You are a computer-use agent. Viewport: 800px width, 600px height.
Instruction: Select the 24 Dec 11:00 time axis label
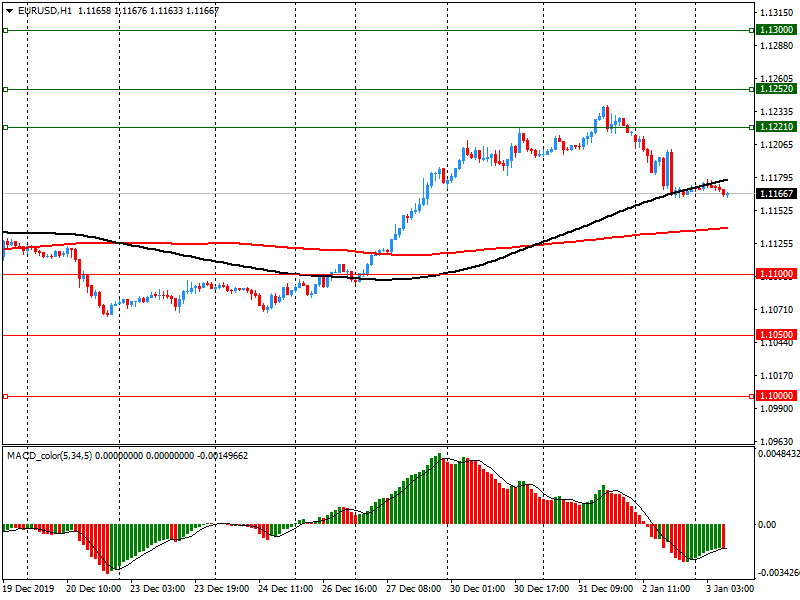coord(286,589)
